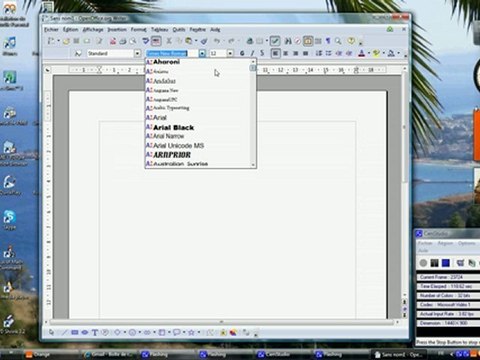Toggle AutoSpellcheck on the standard toolbar
The height and width of the screenshot is (360, 480).
pyautogui.click(x=156, y=41)
